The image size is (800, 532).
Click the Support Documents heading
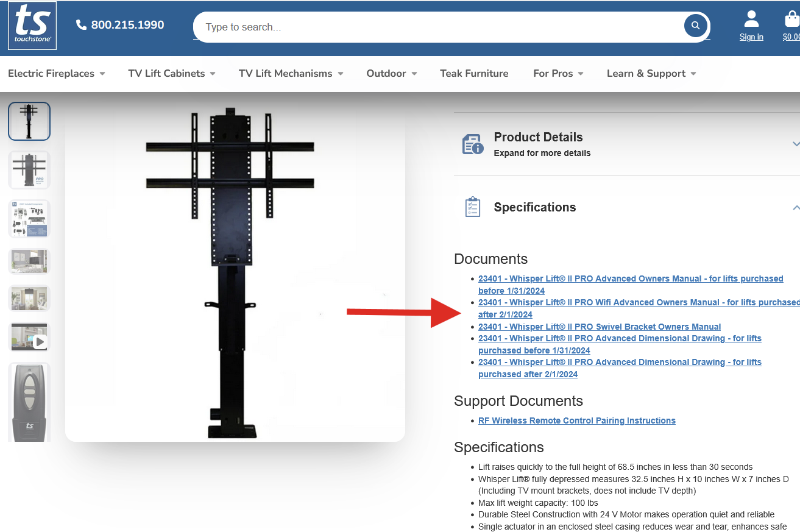(x=519, y=401)
